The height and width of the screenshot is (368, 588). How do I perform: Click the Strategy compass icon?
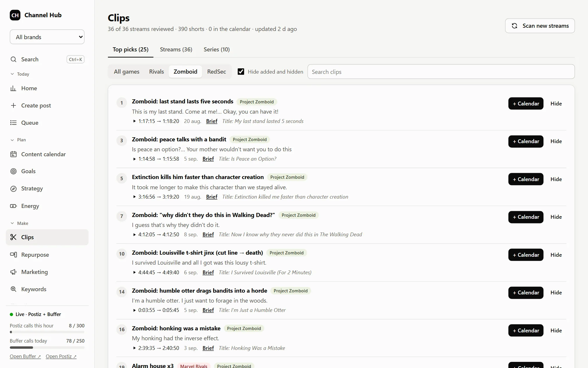(x=13, y=189)
